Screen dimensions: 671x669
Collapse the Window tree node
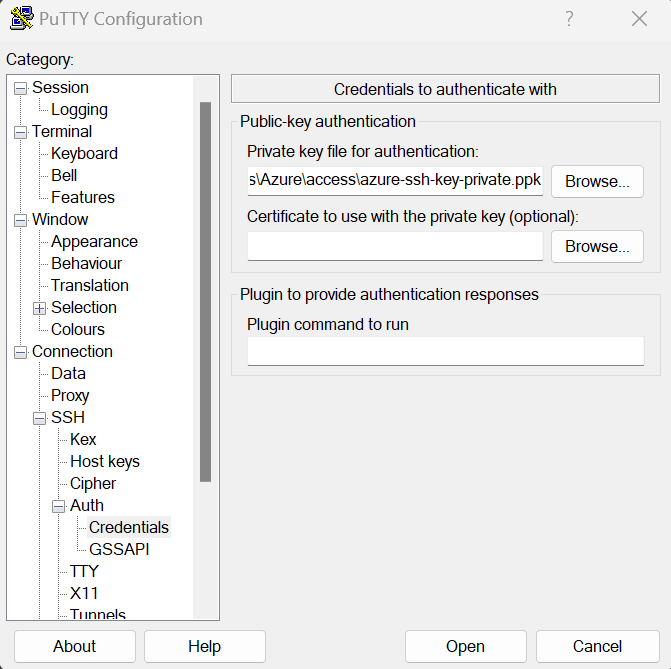pos(20,220)
